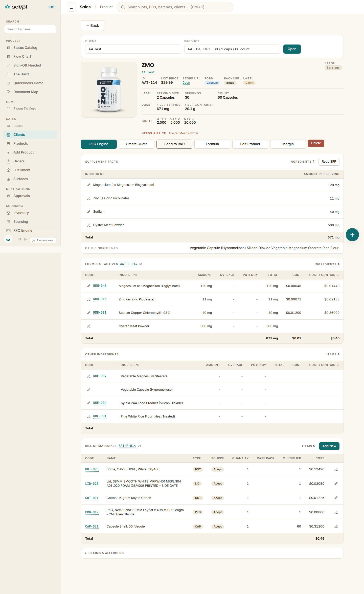364x594 pixels.
Task: Click the sidebar Search by name field
Action: tap(30, 29)
